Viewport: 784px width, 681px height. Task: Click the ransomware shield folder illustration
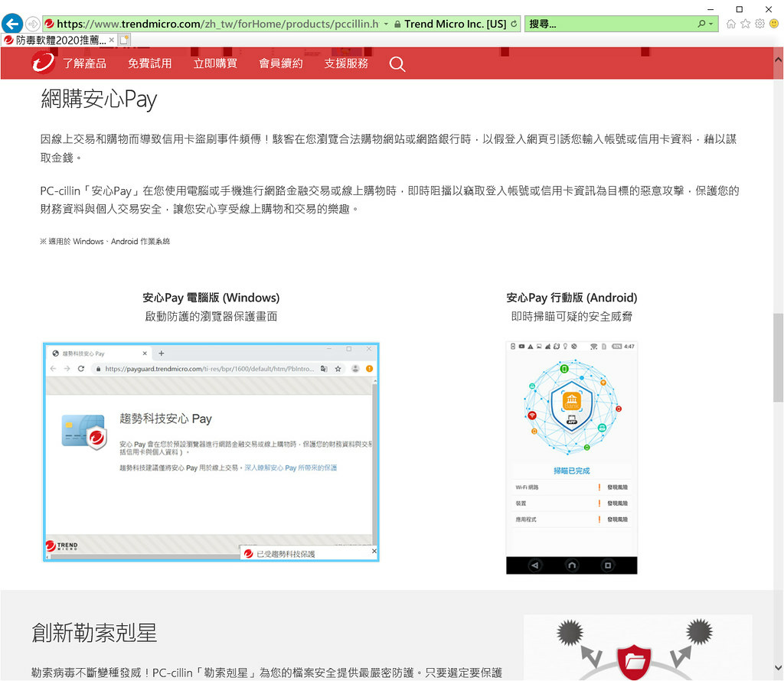click(x=634, y=663)
